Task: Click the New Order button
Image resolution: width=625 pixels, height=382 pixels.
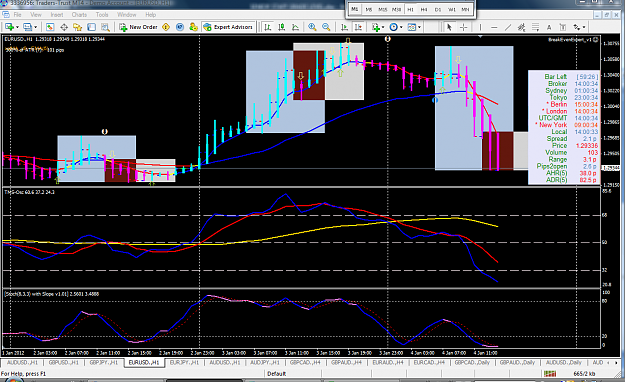Action: (139, 27)
